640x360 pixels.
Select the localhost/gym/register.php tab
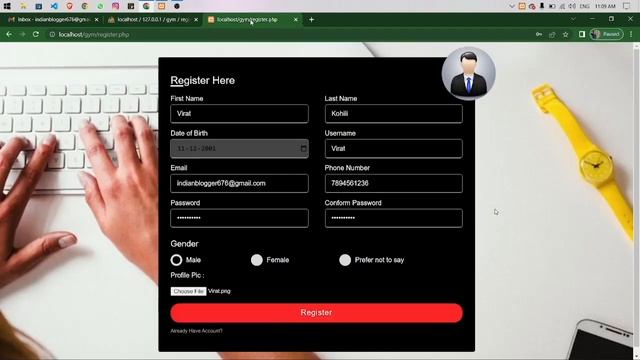point(252,20)
